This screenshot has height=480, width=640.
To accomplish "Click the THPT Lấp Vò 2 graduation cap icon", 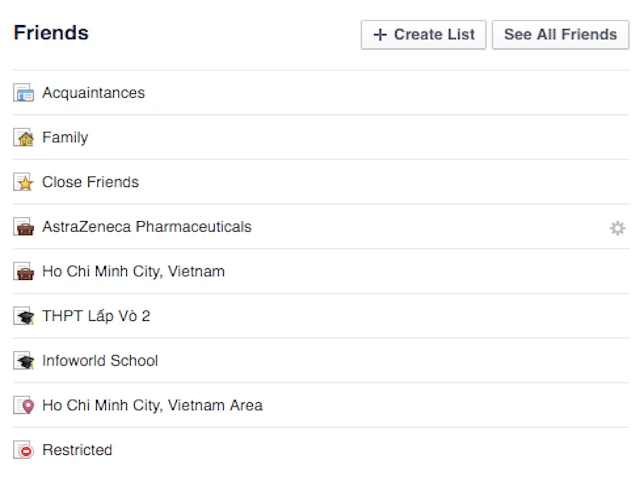I will click(24, 316).
